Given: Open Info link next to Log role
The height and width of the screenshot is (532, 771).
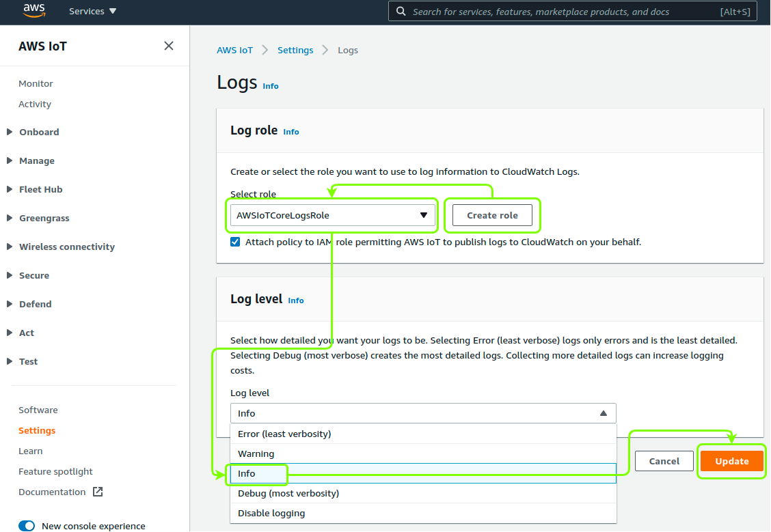Looking at the screenshot, I should click(291, 132).
